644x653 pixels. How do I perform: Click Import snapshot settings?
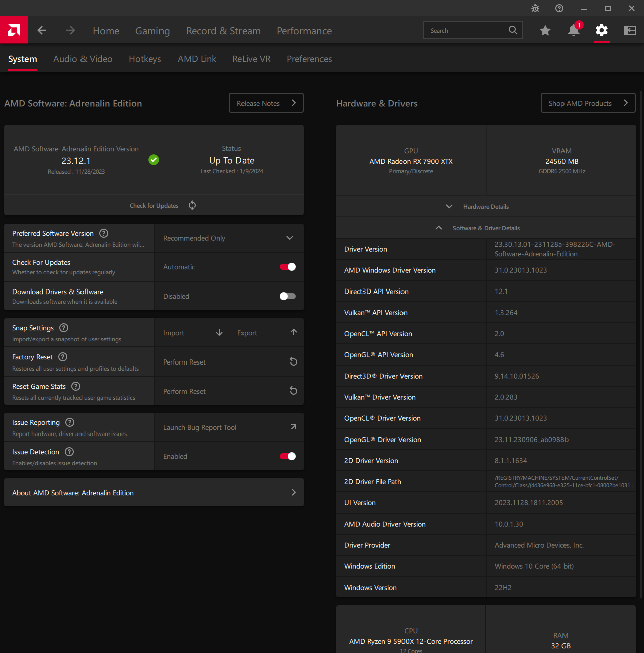click(174, 333)
